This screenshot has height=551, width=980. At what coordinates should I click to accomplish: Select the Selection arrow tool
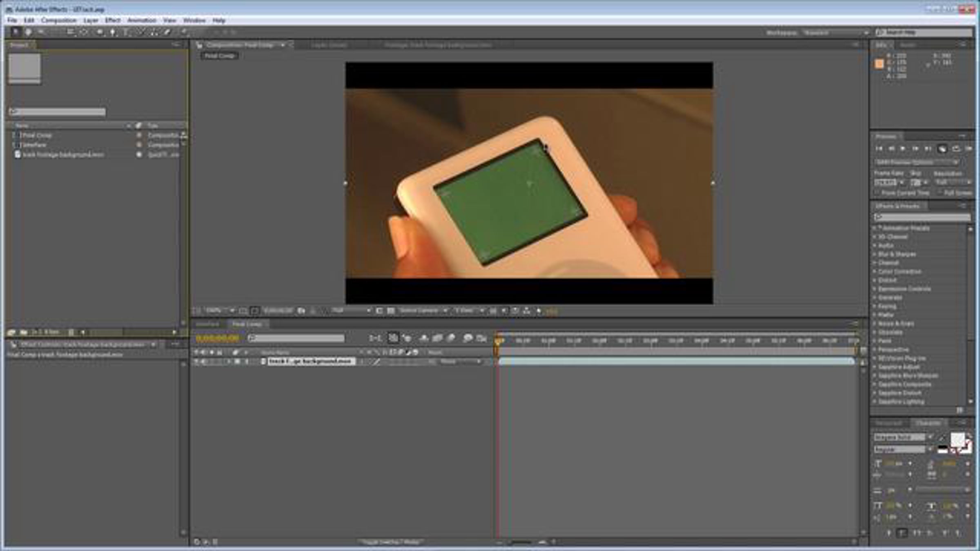point(16,32)
